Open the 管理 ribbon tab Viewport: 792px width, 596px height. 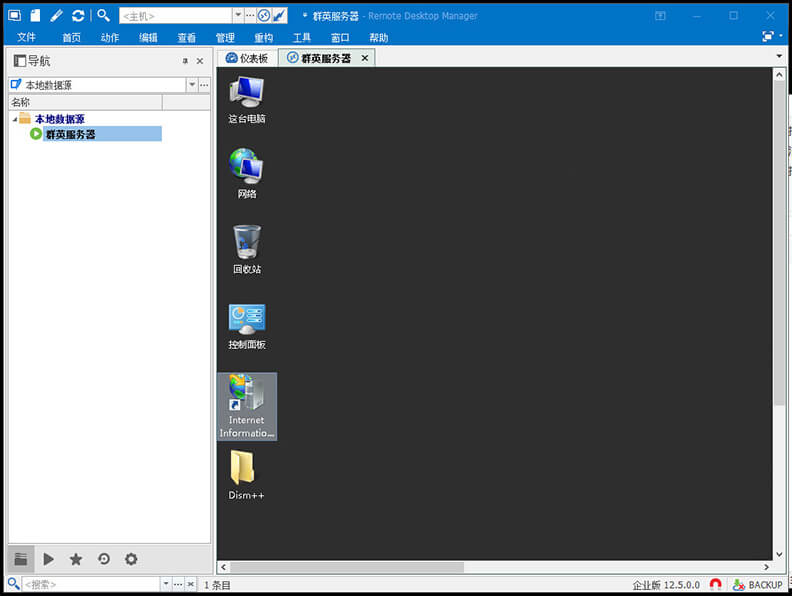click(x=225, y=37)
